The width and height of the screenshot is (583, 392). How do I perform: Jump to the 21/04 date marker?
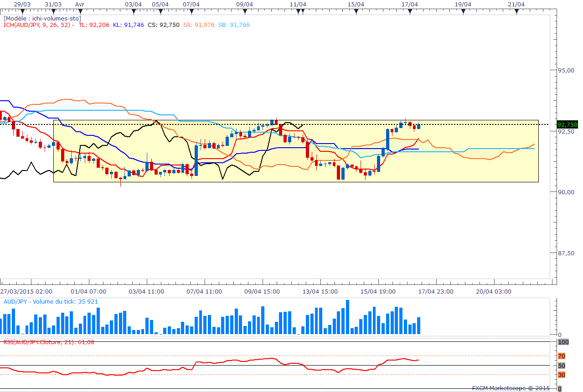(516, 4)
